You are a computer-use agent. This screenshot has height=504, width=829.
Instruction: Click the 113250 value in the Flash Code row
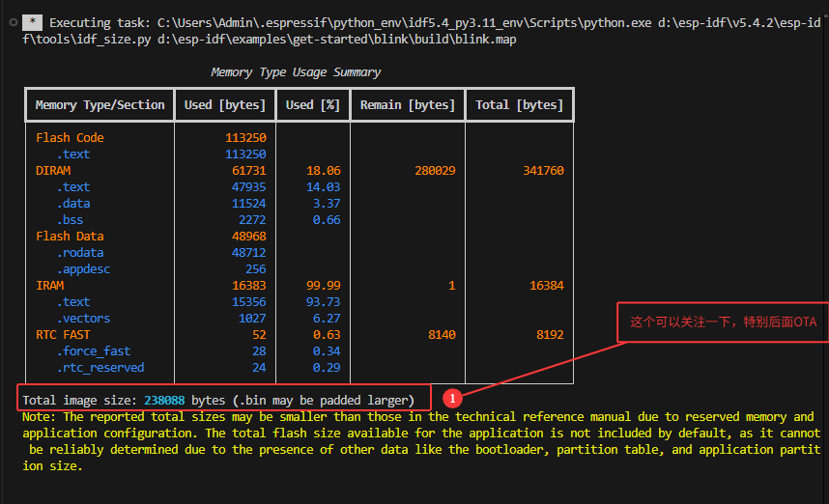245,137
